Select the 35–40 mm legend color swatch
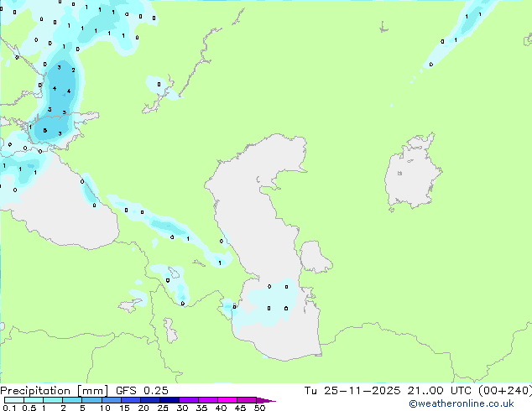This screenshot has height=411, width=532. (x=207, y=400)
